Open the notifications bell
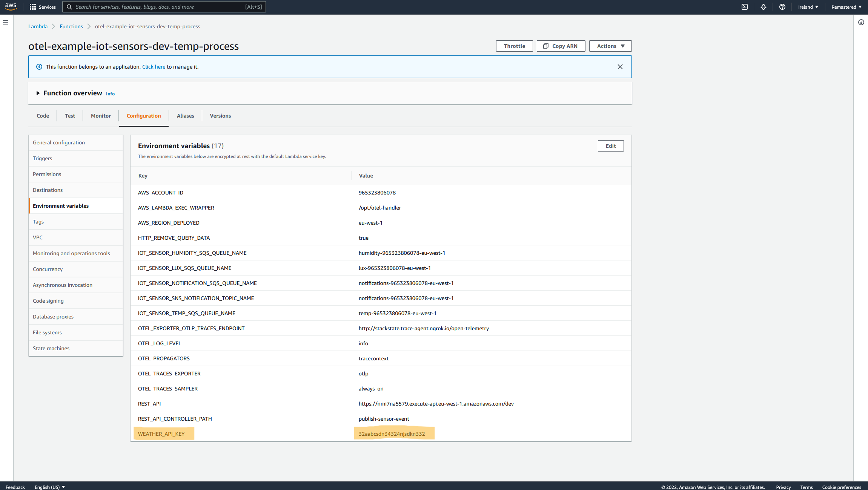868x490 pixels. tap(764, 7)
